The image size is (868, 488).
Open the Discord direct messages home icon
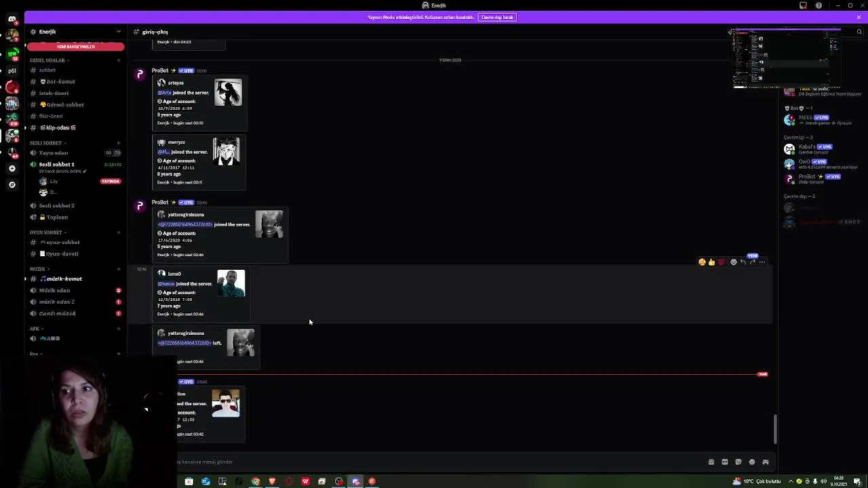point(12,19)
